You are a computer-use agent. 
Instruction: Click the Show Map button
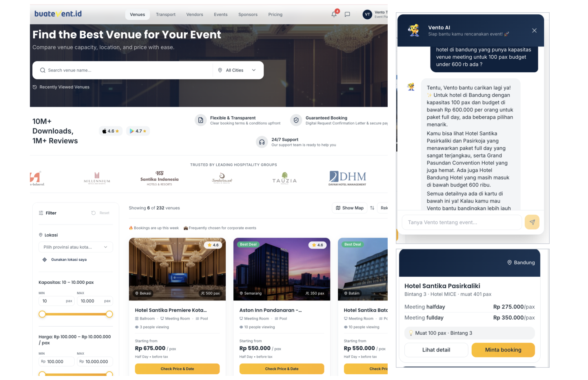pos(350,208)
